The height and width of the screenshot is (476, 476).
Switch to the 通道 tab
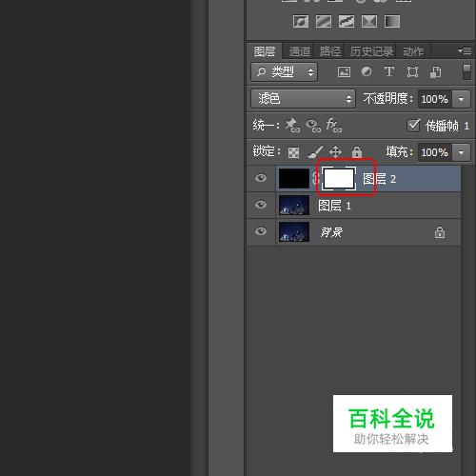[299, 51]
